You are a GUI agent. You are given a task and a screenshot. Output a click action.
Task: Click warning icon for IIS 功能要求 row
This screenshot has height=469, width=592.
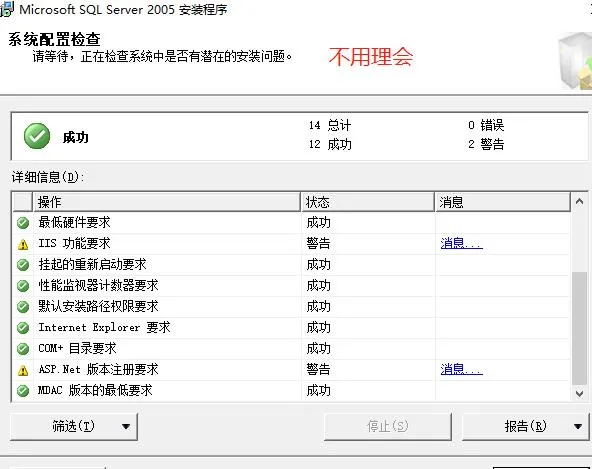[23, 244]
